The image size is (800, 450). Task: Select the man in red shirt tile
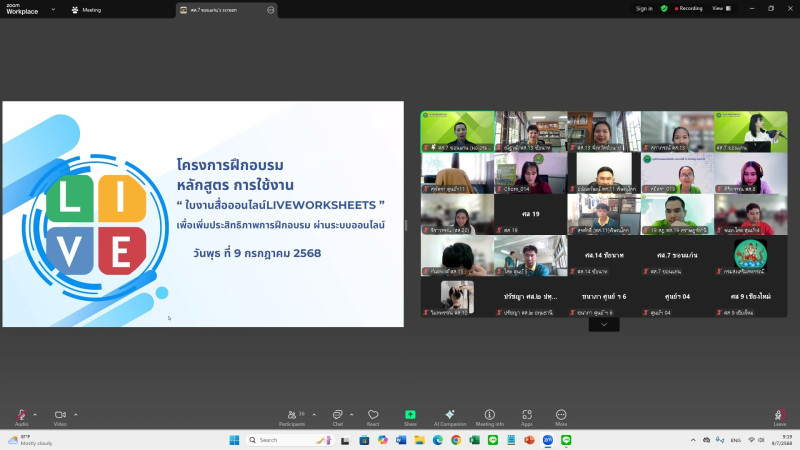pos(751,214)
